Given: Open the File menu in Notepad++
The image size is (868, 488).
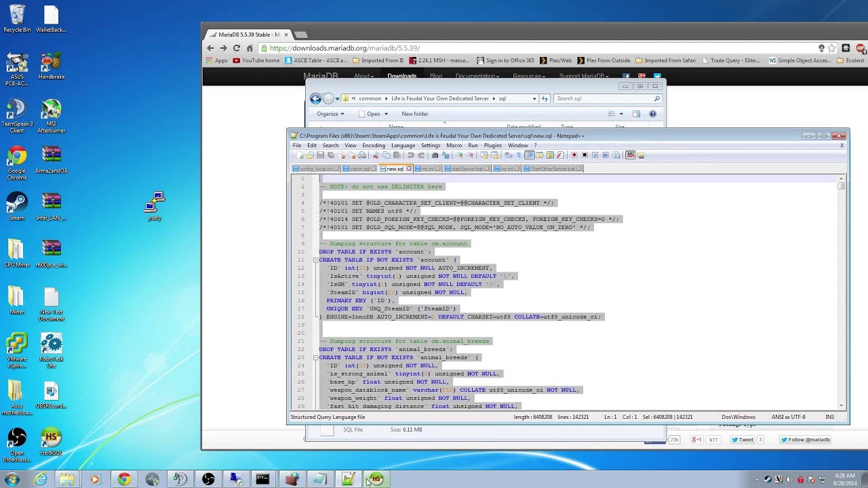Looking at the screenshot, I should pos(297,145).
